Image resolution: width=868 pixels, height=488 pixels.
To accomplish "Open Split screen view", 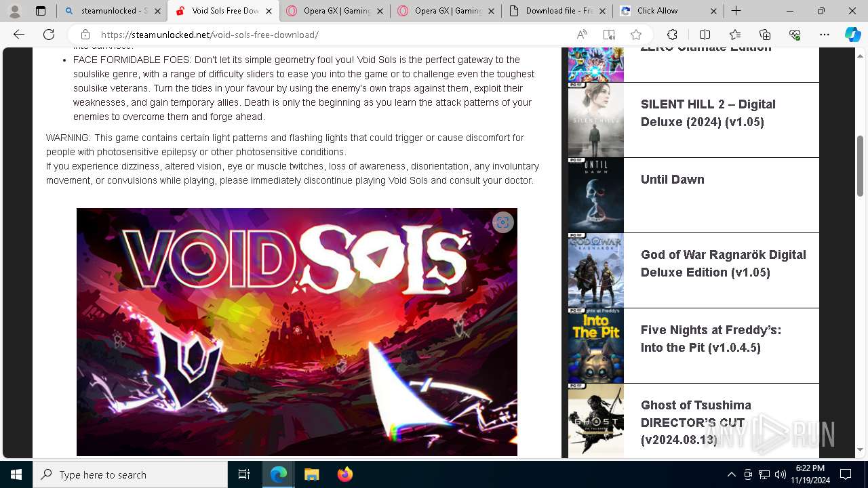I will click(705, 35).
